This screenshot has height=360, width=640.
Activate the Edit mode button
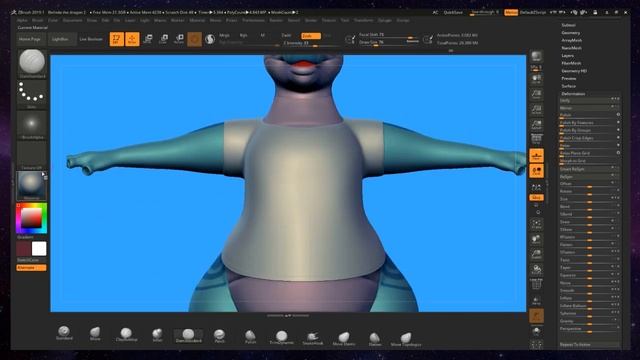[x=116, y=39]
